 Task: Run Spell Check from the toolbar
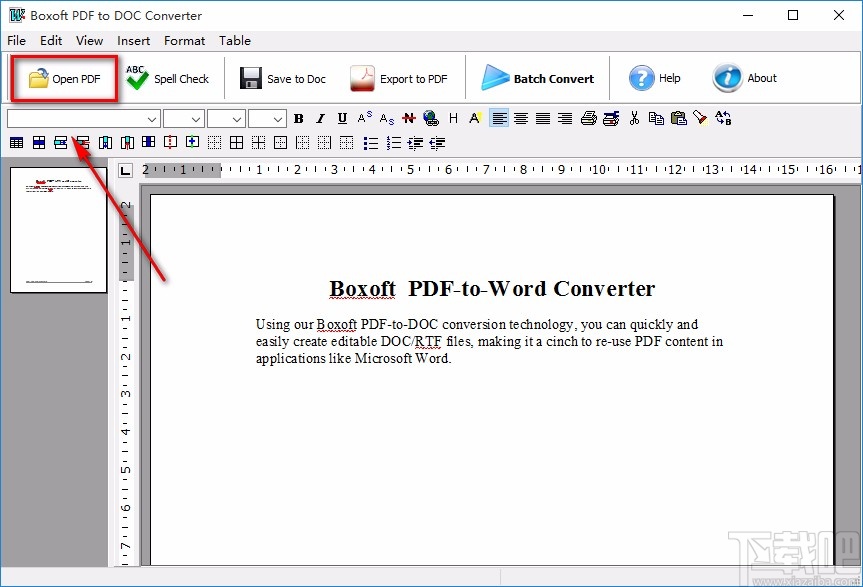[x=167, y=79]
